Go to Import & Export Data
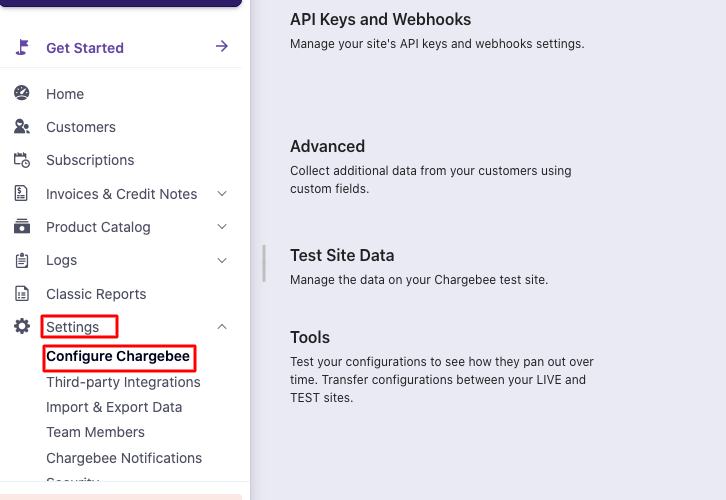 tap(114, 407)
